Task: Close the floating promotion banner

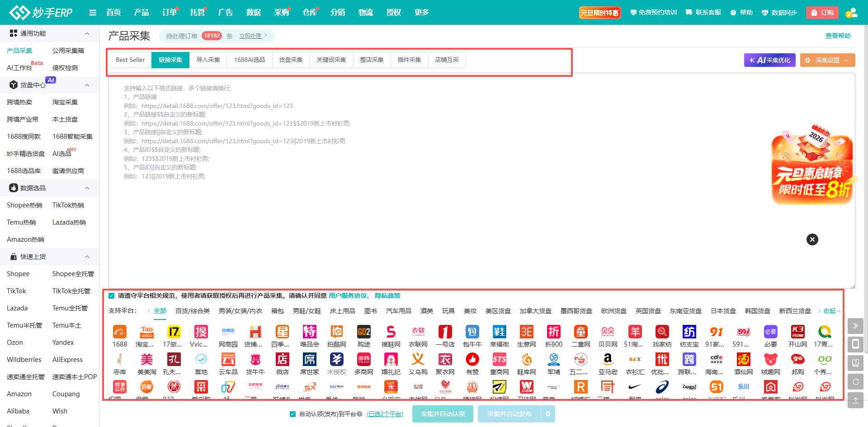Action: [x=812, y=239]
